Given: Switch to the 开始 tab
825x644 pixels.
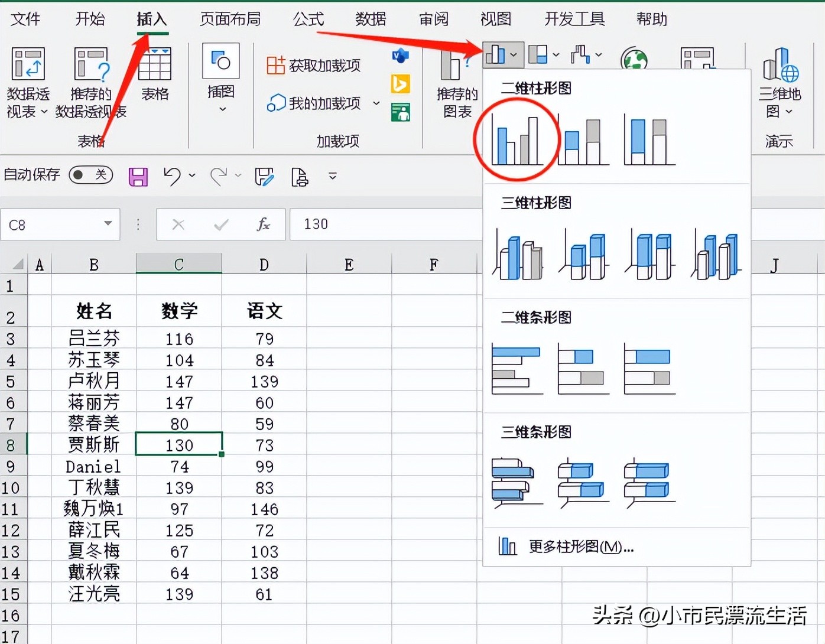Looking at the screenshot, I should 90,19.
